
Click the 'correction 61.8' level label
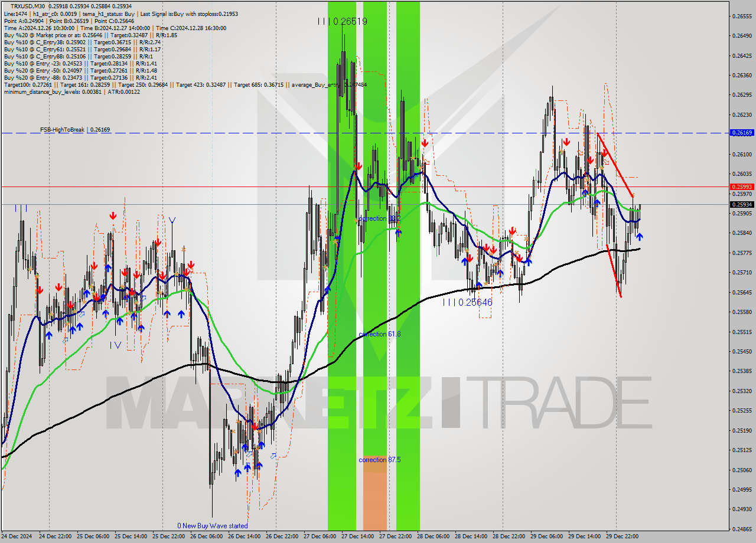pyautogui.click(x=380, y=334)
